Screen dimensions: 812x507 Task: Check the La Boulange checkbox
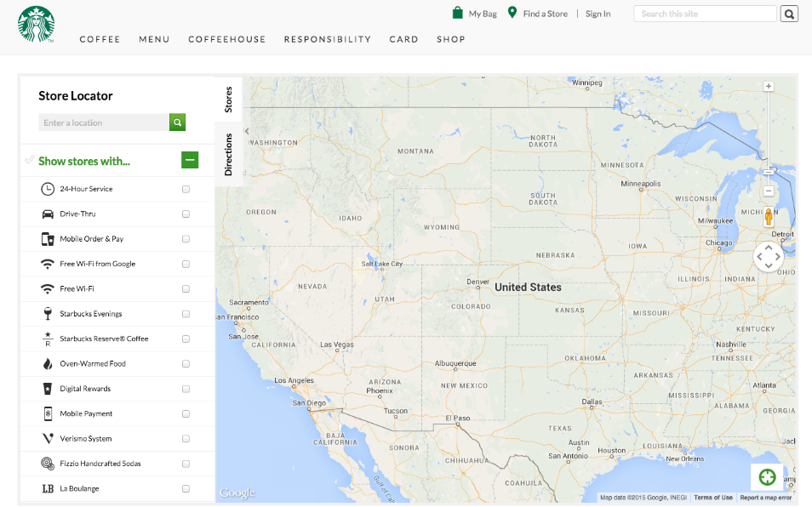186,488
